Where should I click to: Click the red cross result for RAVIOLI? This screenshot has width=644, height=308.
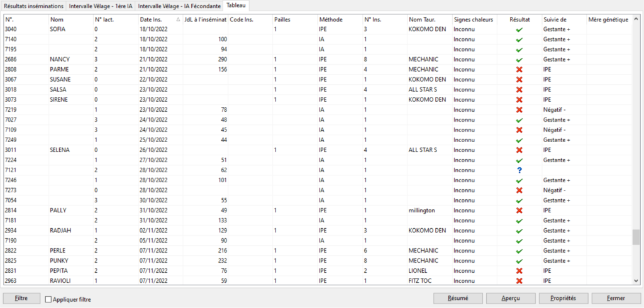519,281
